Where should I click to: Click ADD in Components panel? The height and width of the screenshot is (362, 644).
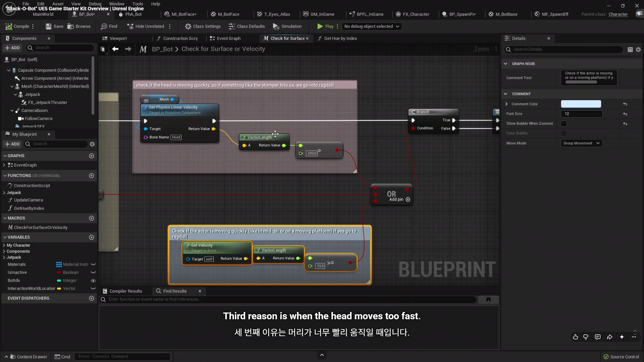point(12,48)
